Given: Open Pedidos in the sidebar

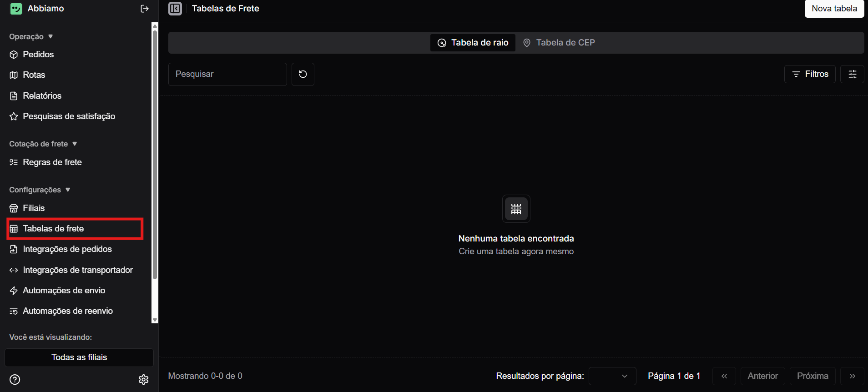Looking at the screenshot, I should (x=38, y=55).
